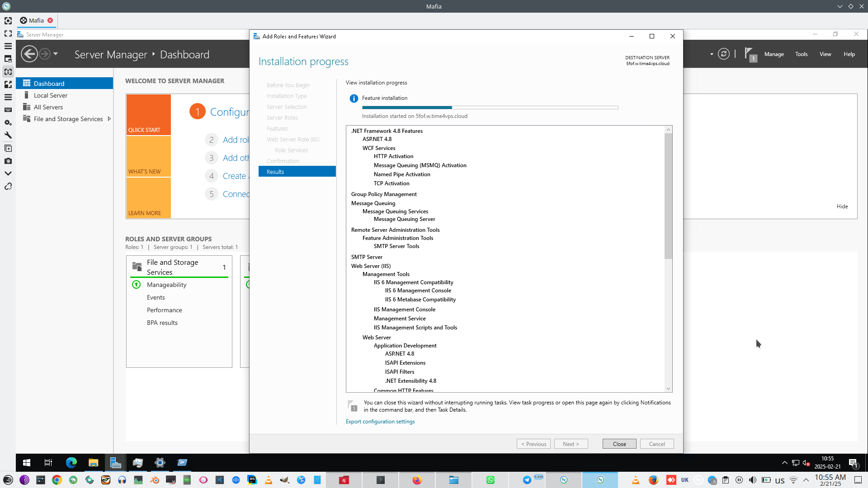Image resolution: width=868 pixels, height=488 pixels.
Task: Show hidden system tray icons chevron
Action: 784,462
